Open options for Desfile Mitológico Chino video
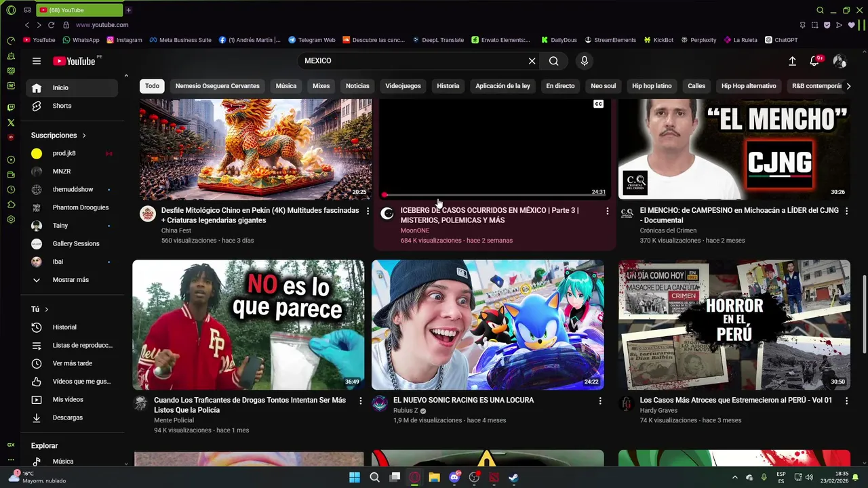 click(x=368, y=211)
